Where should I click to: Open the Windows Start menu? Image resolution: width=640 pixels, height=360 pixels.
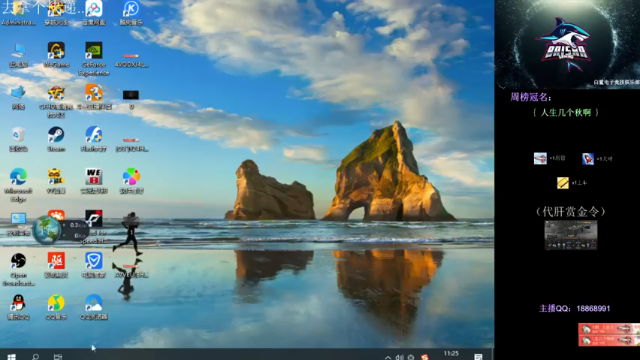tap(11, 357)
